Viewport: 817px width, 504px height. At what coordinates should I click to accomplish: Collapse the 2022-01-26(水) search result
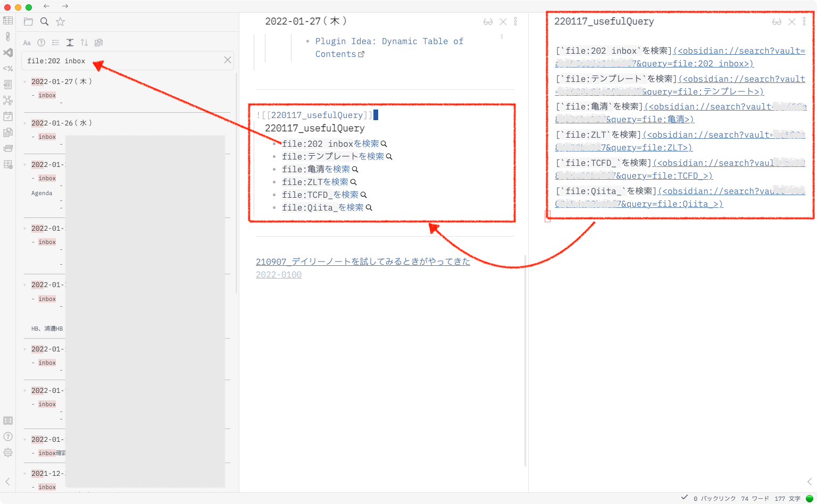click(x=25, y=123)
